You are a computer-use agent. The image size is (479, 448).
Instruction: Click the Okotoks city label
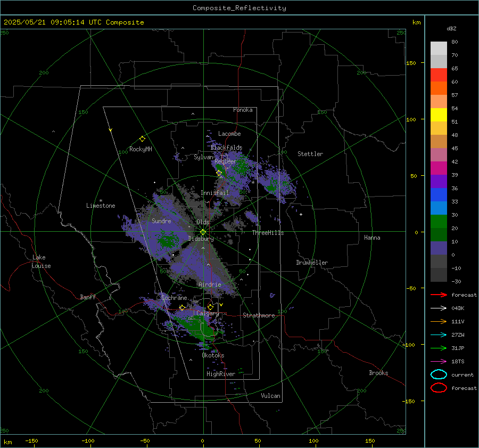(213, 355)
